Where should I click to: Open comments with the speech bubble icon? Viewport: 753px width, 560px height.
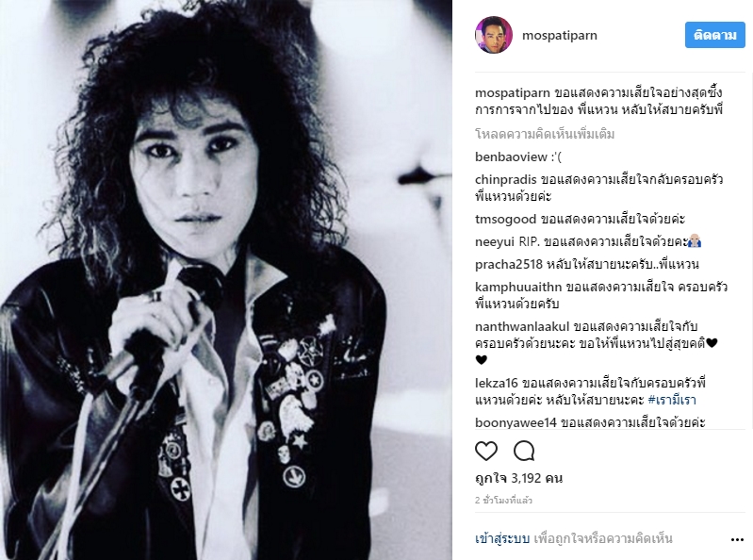524,452
